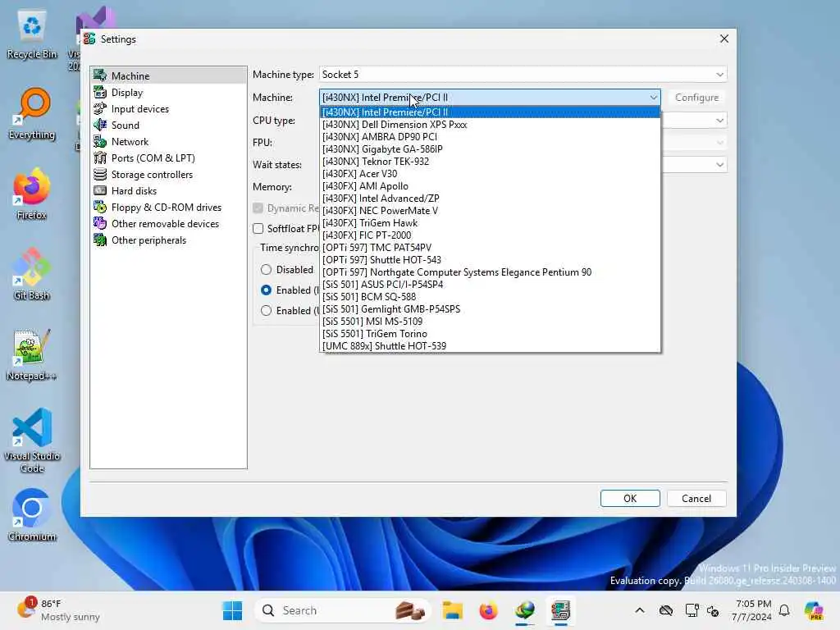
Task: Select Northgate Elegance Pentium 90 machine
Action: click(x=491, y=272)
